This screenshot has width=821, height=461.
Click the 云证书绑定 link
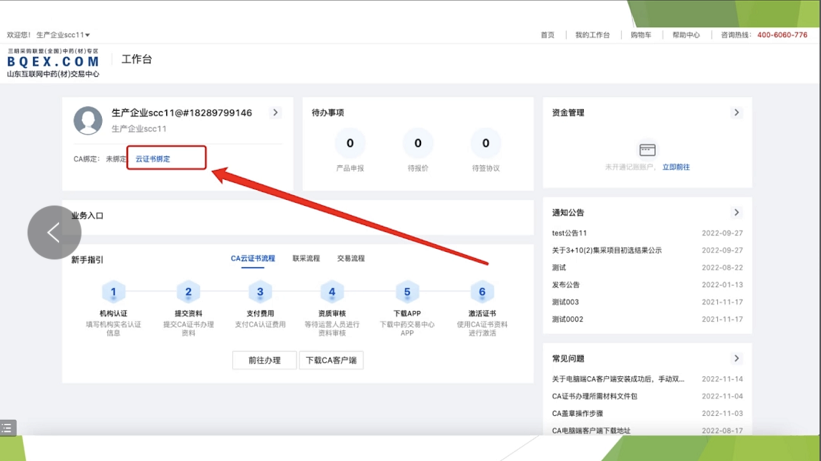click(153, 159)
